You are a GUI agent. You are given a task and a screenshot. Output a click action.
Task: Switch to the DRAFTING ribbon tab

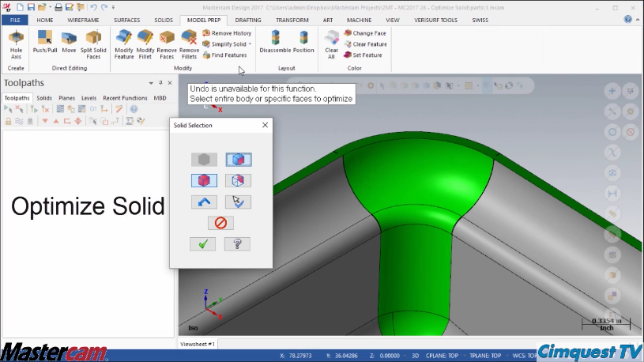(248, 20)
